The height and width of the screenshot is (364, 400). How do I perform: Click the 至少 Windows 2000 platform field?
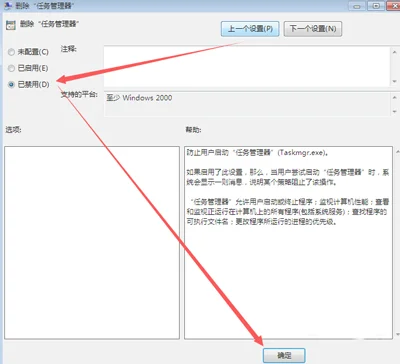click(x=247, y=104)
